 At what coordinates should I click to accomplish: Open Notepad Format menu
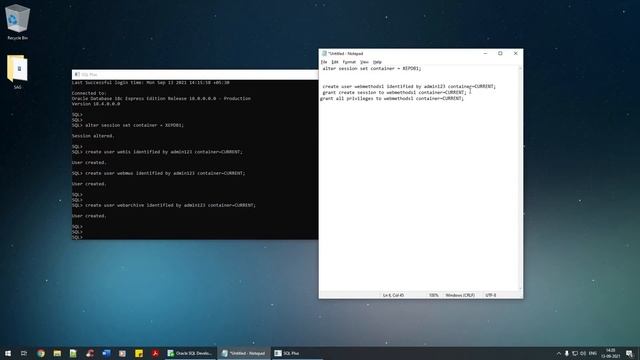tap(349, 62)
